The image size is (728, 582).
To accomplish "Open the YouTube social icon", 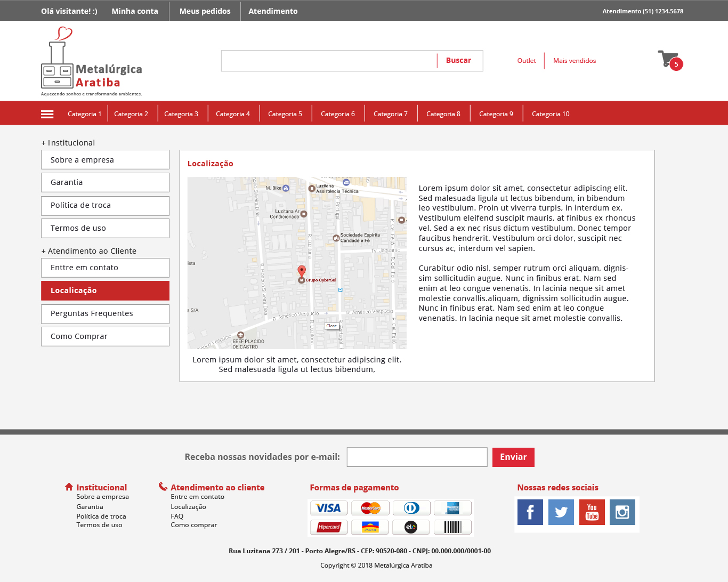I will click(x=592, y=512).
